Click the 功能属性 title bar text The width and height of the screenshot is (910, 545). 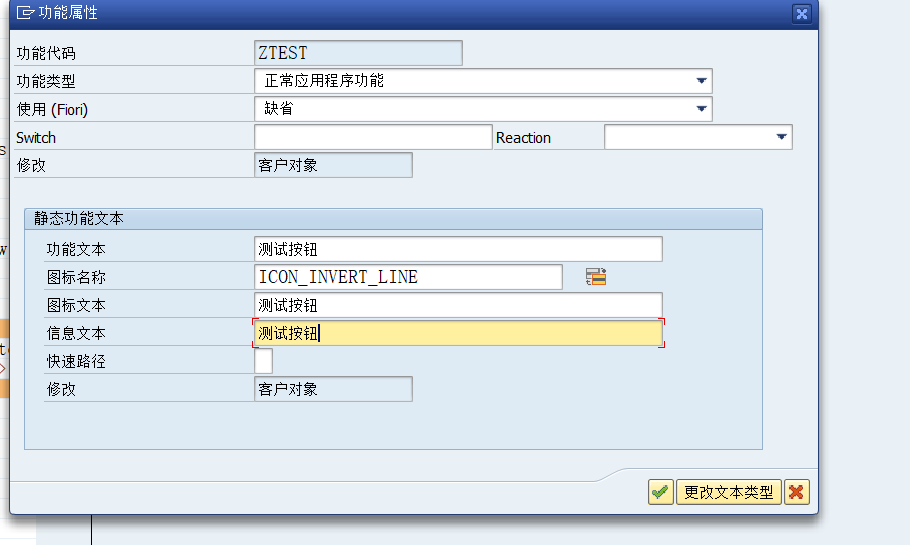(68, 13)
